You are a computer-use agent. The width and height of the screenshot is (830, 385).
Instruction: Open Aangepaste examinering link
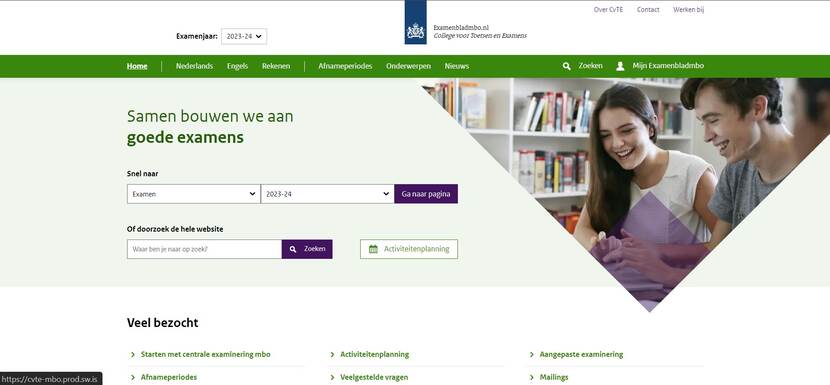pyautogui.click(x=581, y=355)
